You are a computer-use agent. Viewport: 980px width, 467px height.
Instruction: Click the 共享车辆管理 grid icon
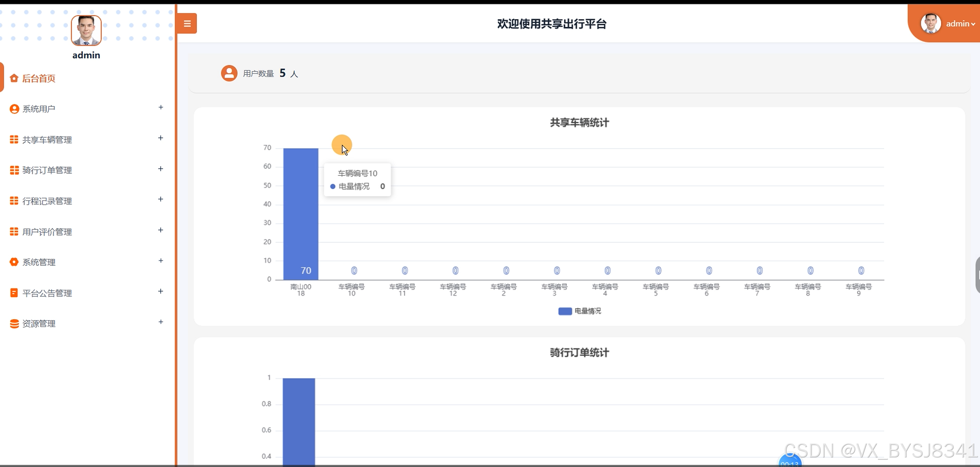[14, 140]
